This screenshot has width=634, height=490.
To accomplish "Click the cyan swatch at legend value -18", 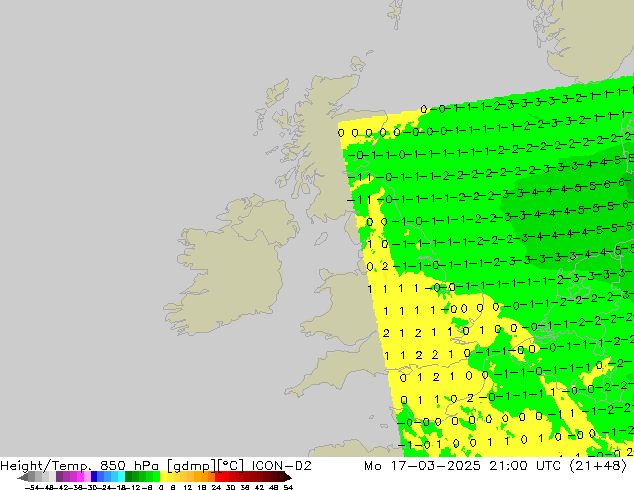I will coord(121,477).
